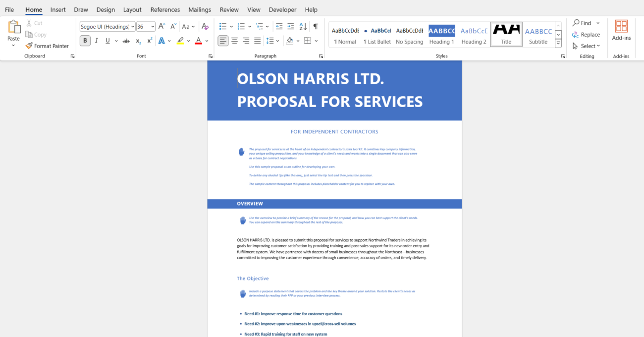Open the font name dropdown
This screenshot has height=337, width=644.
point(133,27)
